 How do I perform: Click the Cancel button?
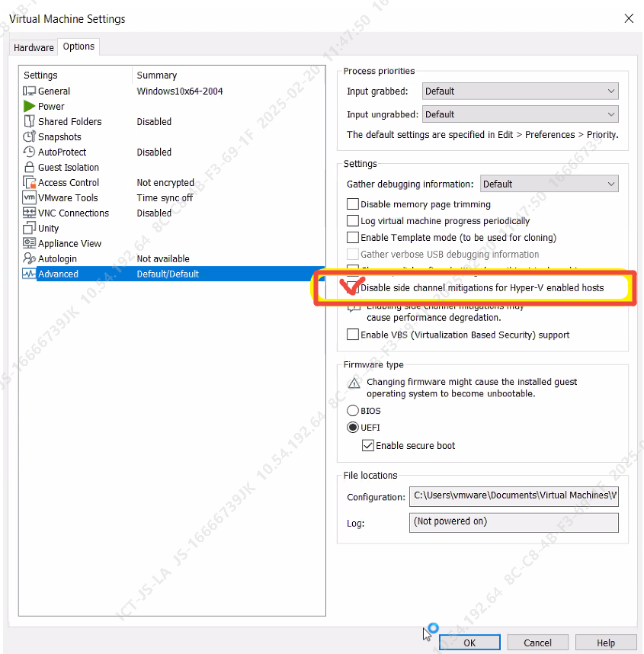point(537,643)
